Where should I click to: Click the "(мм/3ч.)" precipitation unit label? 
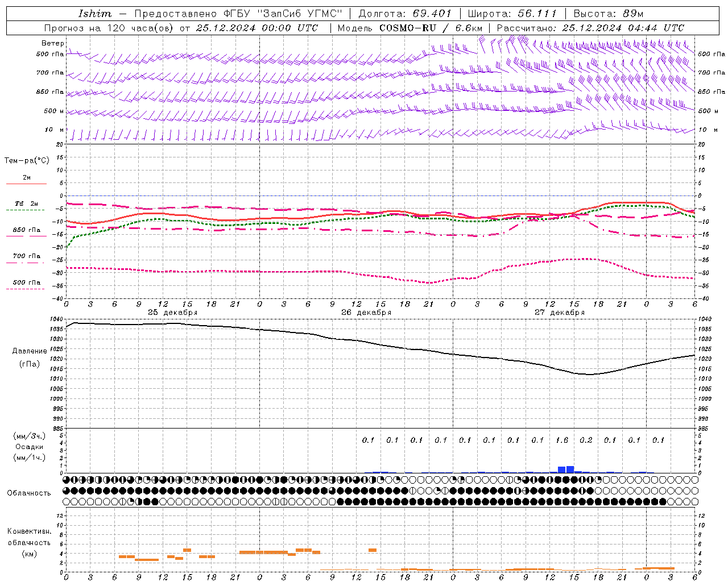(x=30, y=436)
